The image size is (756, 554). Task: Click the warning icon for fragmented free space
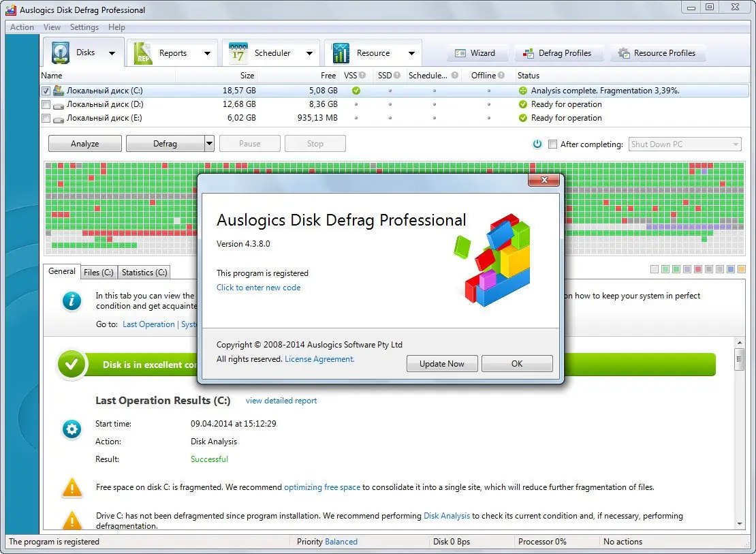[72, 487]
